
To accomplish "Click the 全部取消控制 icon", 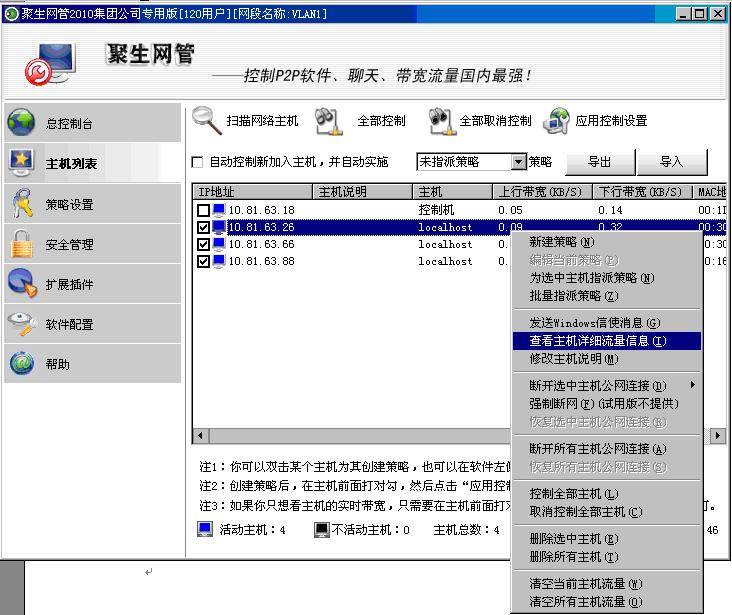I will tap(441, 121).
